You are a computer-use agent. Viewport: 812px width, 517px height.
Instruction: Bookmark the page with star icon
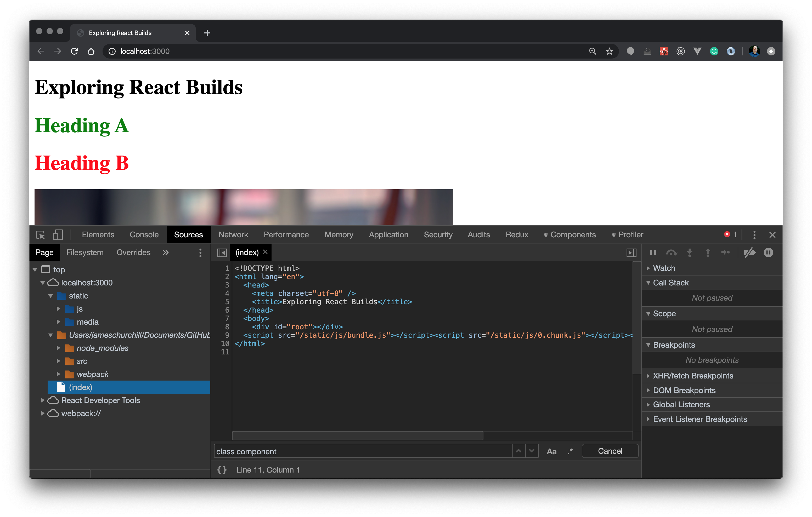click(609, 51)
